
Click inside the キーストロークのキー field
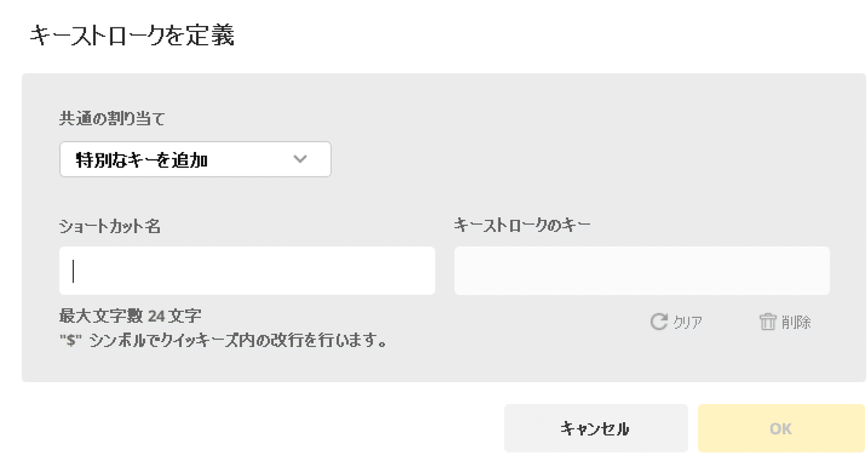(x=642, y=271)
